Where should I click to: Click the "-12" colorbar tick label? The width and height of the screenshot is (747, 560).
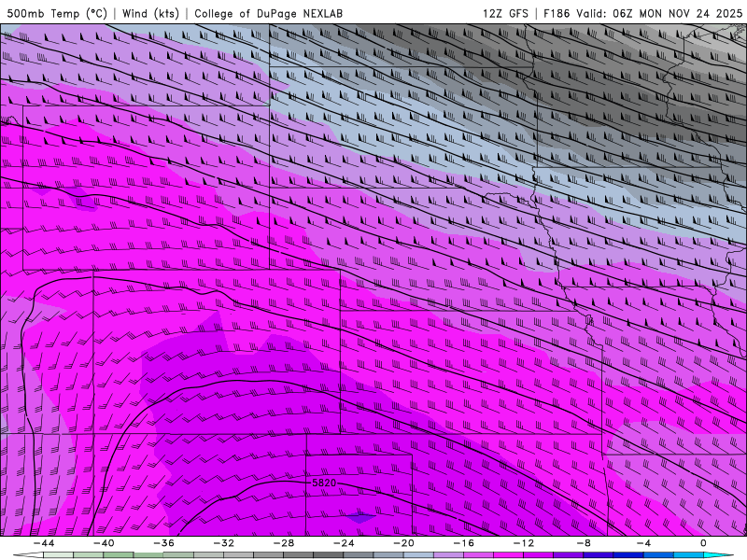pos(524,543)
